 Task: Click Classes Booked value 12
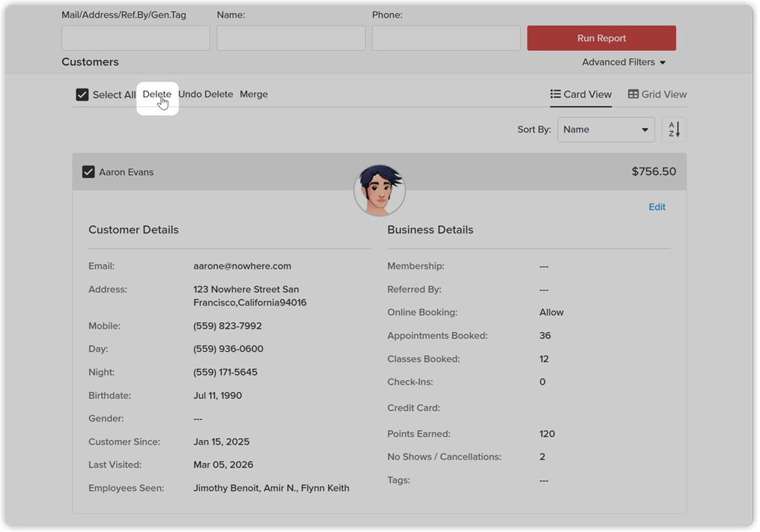[544, 359]
